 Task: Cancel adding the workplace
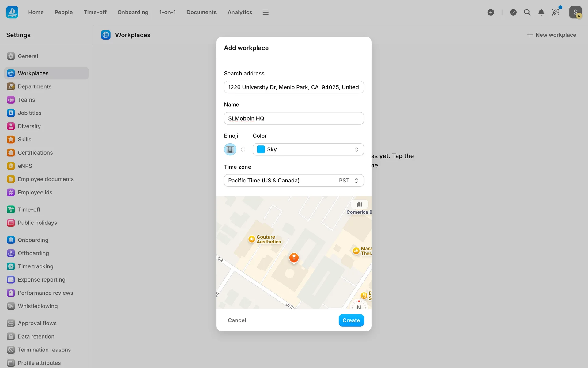[x=237, y=320]
